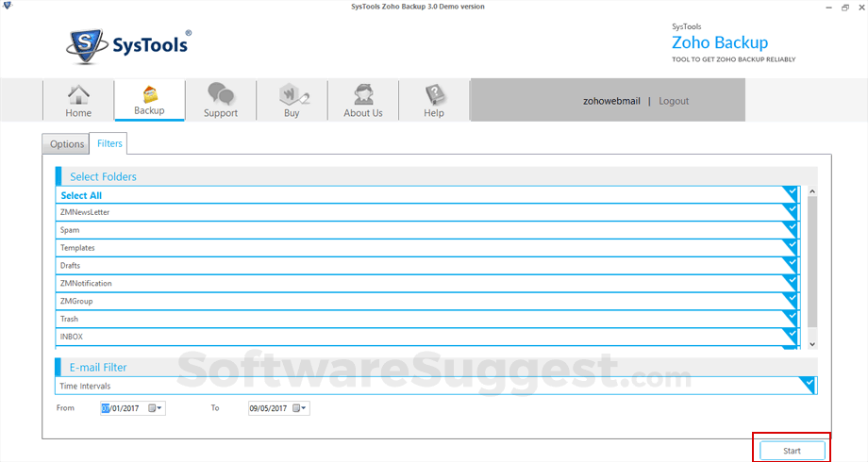Select the Filters tab
The image size is (868, 462).
109,143
